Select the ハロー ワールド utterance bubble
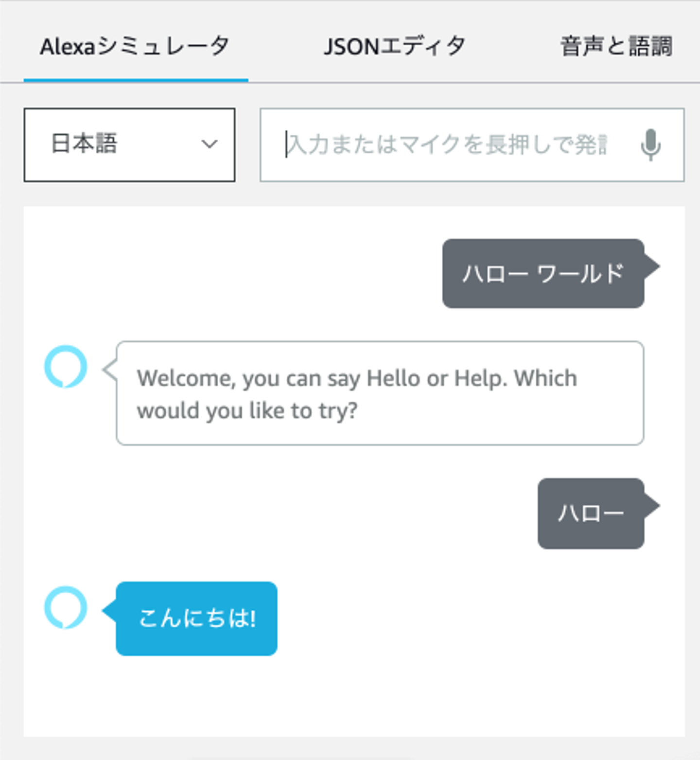 tap(542, 273)
